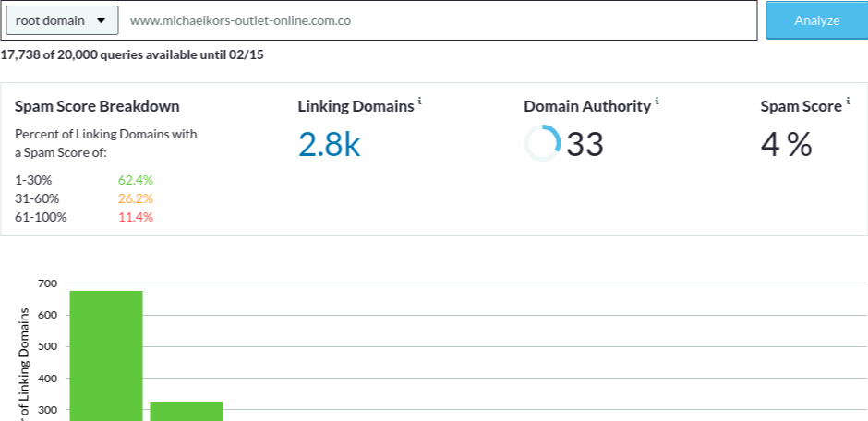Click the second shorter green chart bar
The image size is (868, 421).
click(187, 411)
